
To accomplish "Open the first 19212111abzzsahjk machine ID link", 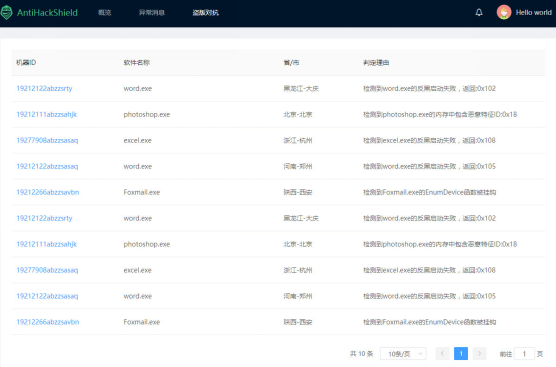I will (x=46, y=114).
